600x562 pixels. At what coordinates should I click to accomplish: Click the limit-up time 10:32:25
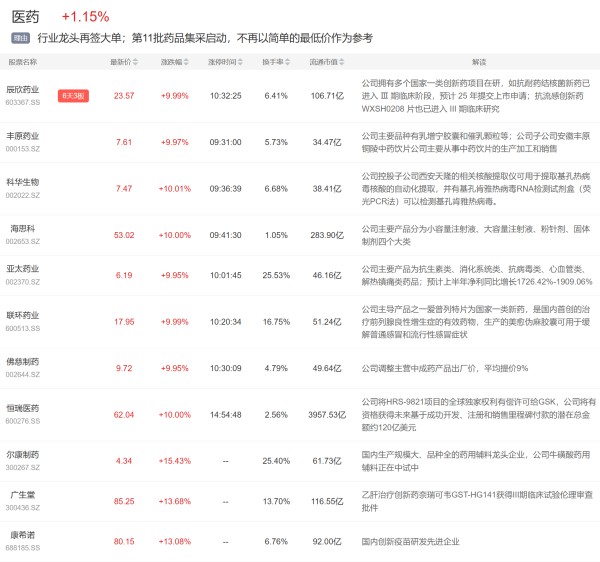[225, 96]
